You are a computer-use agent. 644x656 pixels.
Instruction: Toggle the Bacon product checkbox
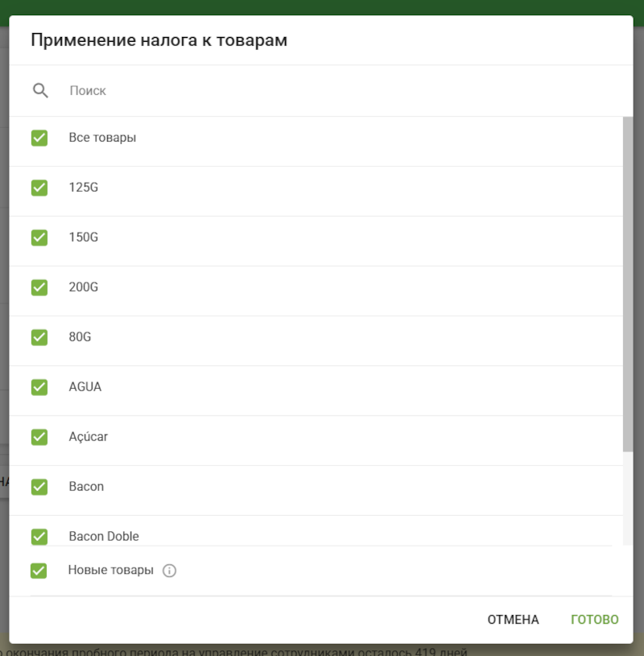39,486
